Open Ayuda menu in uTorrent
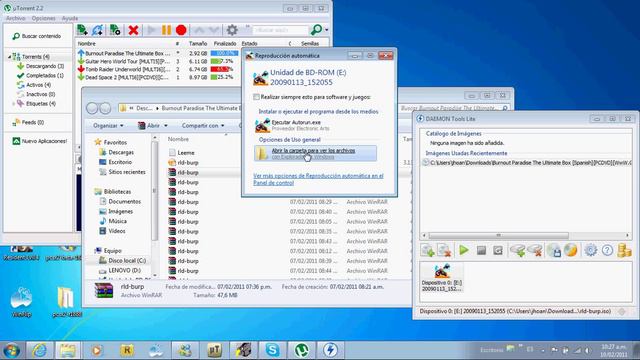This screenshot has height=360, width=640. (x=70, y=18)
